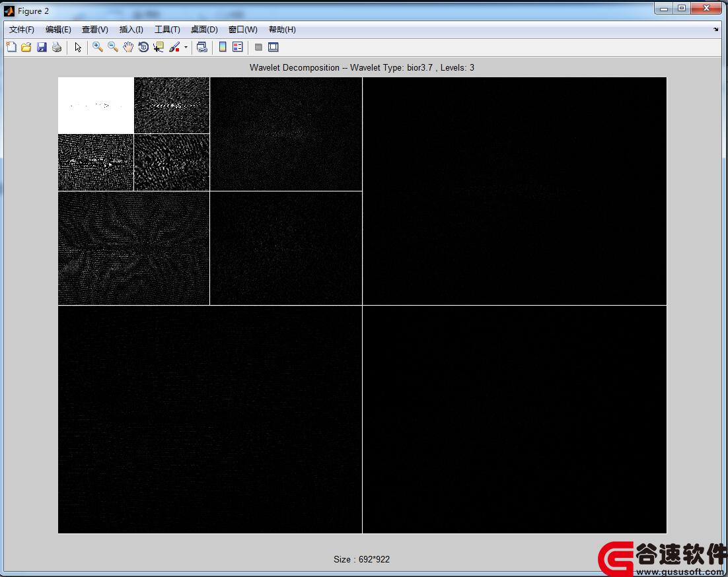Expand the brush color dropdown arrow
The width and height of the screenshot is (728, 577).
pyautogui.click(x=186, y=47)
